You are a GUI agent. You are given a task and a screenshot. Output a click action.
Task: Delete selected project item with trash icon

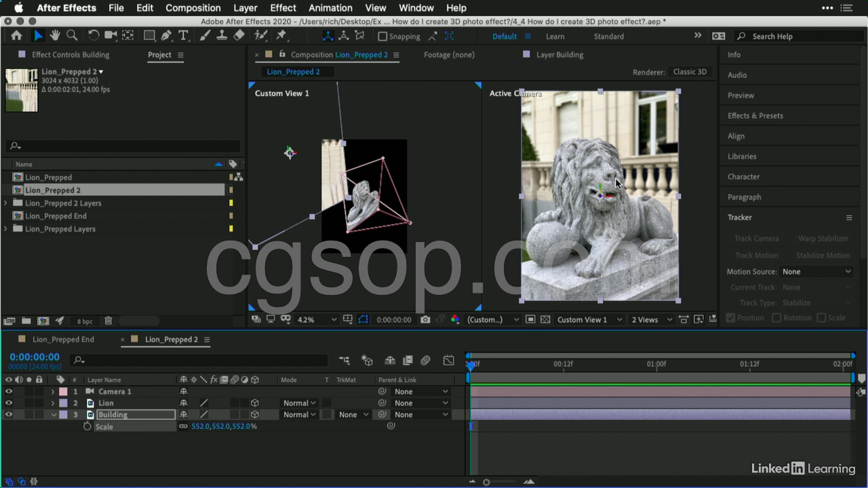108,321
